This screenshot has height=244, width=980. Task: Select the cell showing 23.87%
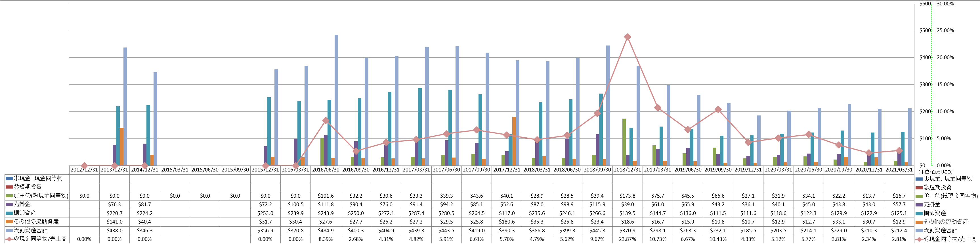click(x=627, y=239)
